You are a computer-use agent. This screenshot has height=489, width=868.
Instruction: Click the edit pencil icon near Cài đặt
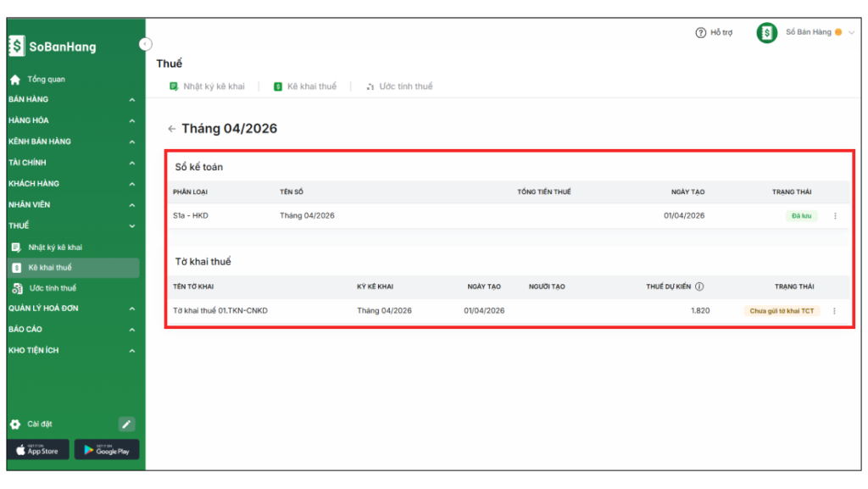tap(126, 424)
